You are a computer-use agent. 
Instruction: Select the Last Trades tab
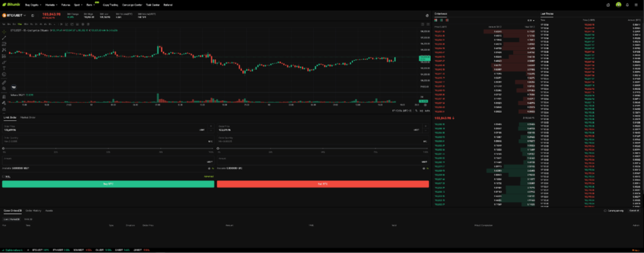point(547,14)
